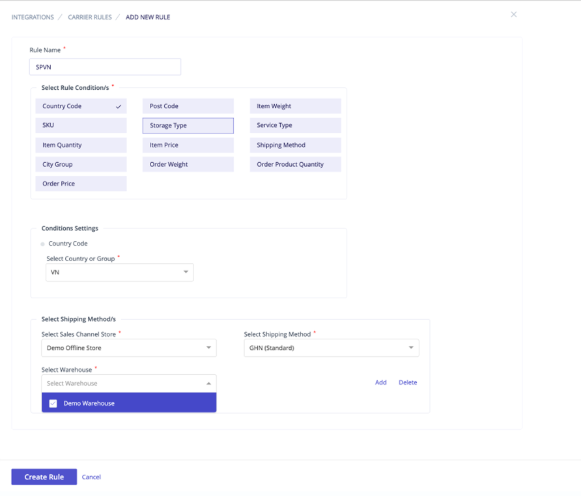The height and width of the screenshot is (497, 581).
Task: Open the Select Country or Group dropdown
Action: click(x=119, y=272)
